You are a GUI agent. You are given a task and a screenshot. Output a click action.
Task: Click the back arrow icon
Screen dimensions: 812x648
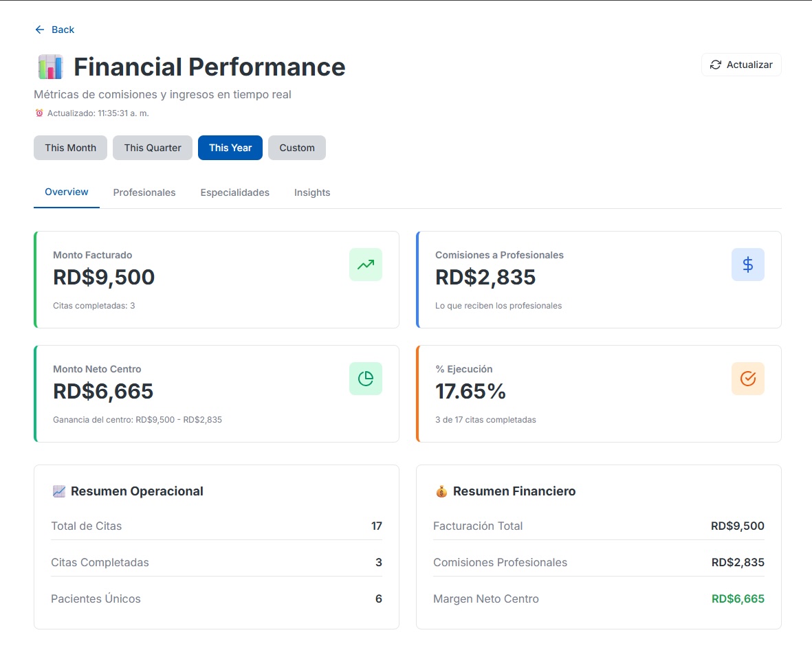[39, 30]
